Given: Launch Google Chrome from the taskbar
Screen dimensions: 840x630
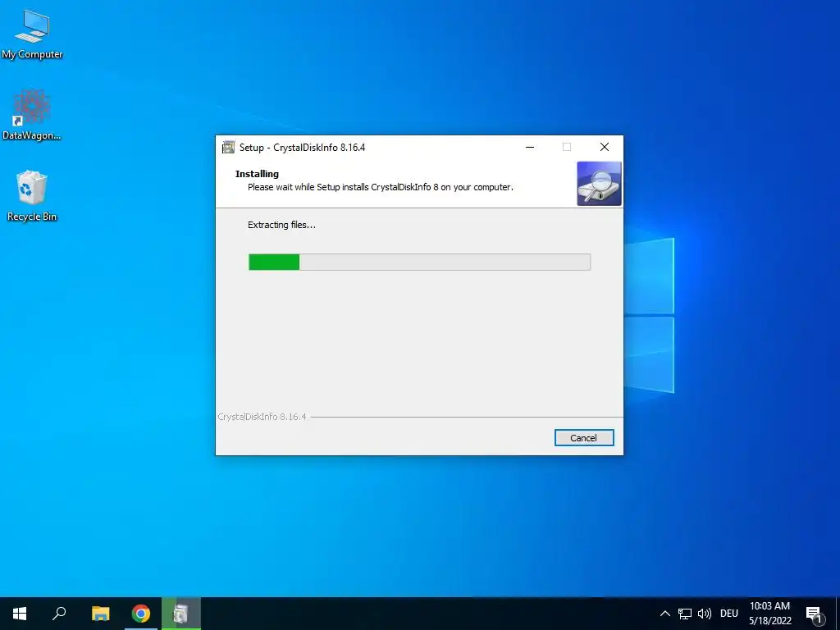Looking at the screenshot, I should pyautogui.click(x=141, y=614).
